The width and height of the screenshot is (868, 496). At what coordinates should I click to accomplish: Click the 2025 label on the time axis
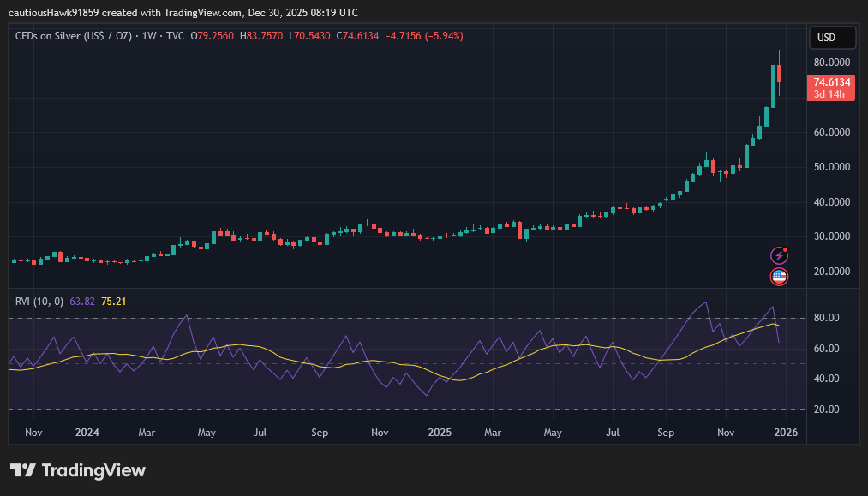[x=439, y=433]
